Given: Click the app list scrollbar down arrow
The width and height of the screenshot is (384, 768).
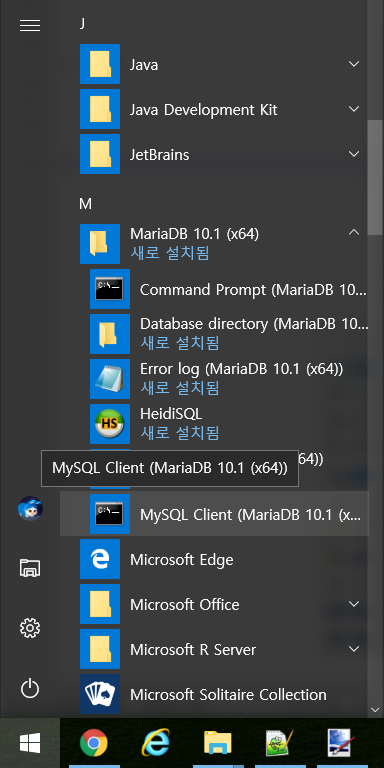Looking at the screenshot, I should (375, 710).
